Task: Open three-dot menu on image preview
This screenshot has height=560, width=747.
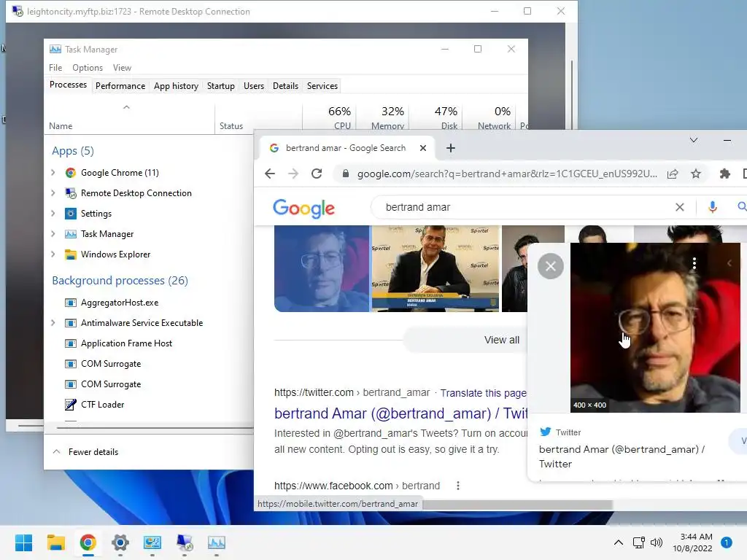Action: tap(694, 263)
